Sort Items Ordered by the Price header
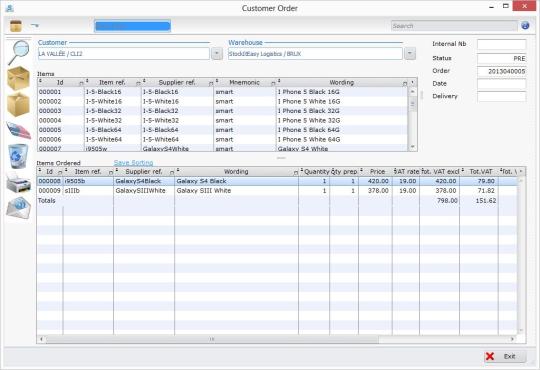Viewport: 540px width, 370px height. point(377,171)
